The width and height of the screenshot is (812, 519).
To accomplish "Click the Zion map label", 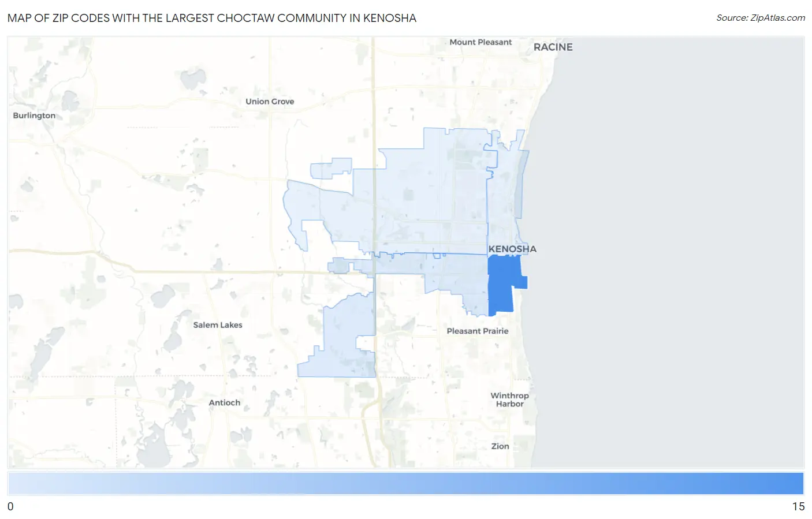I will coord(500,446).
